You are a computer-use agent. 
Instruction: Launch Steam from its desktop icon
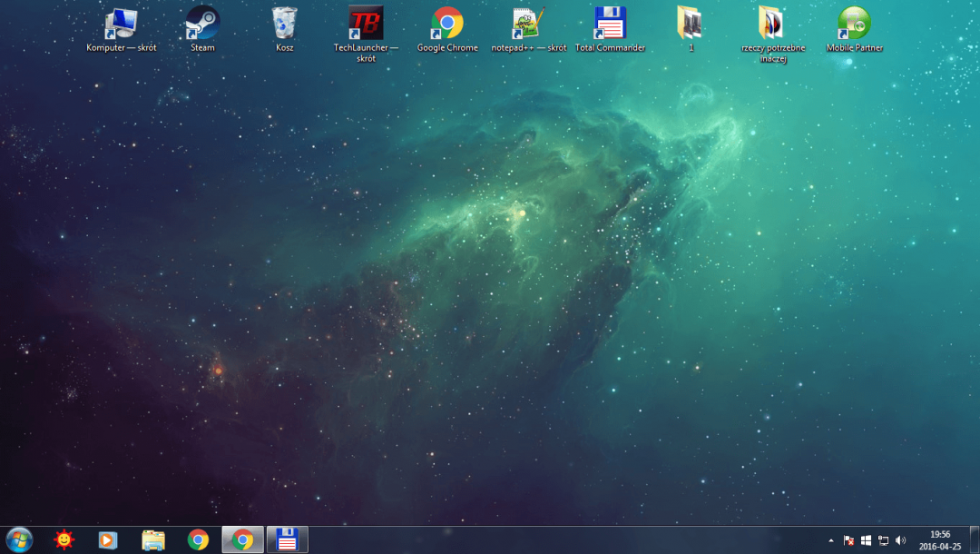(202, 25)
